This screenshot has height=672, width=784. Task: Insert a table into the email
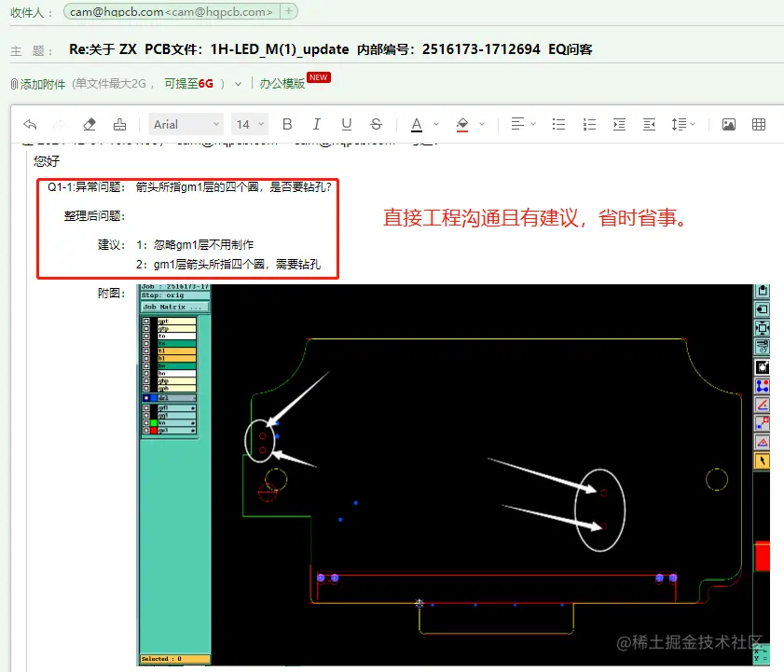tap(759, 125)
